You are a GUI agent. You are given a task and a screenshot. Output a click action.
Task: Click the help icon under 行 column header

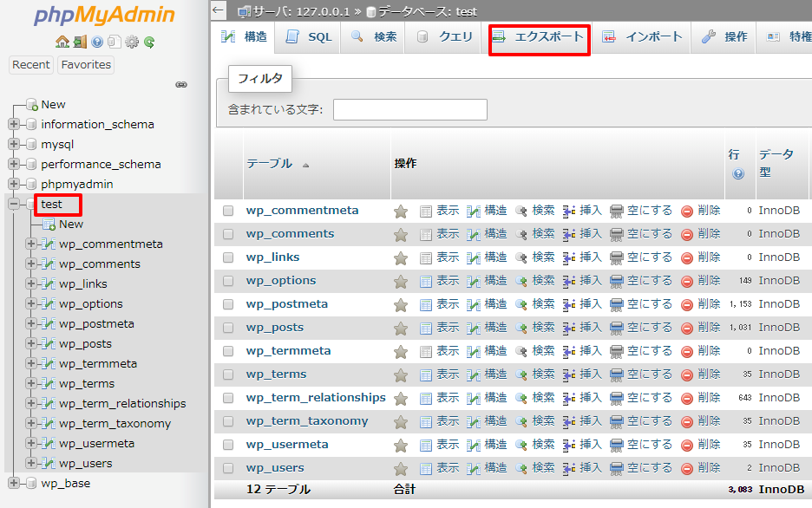click(737, 173)
